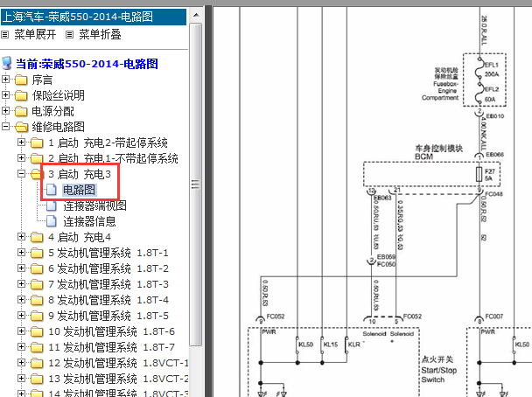Select 10 发动机管理系统 1.8T-6 label
Image resolution: width=532 pixels, height=397 pixels.
point(111,331)
